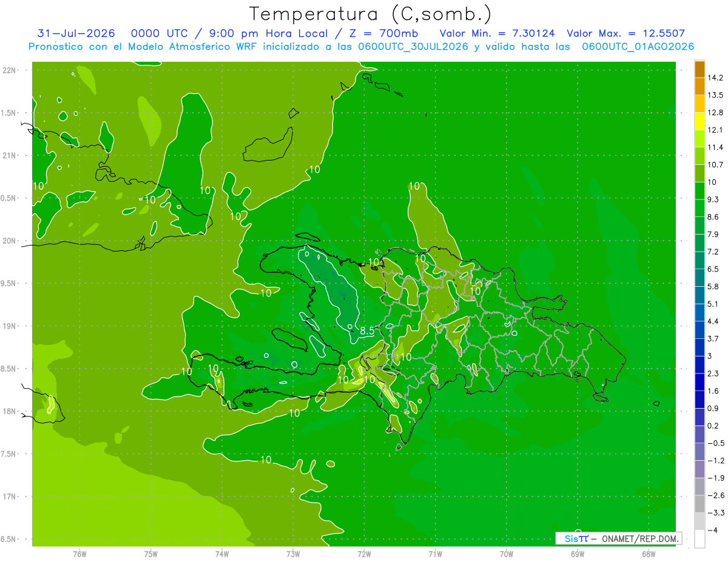Click the '0600UTC_01AGO2026' valid-until time

point(638,47)
